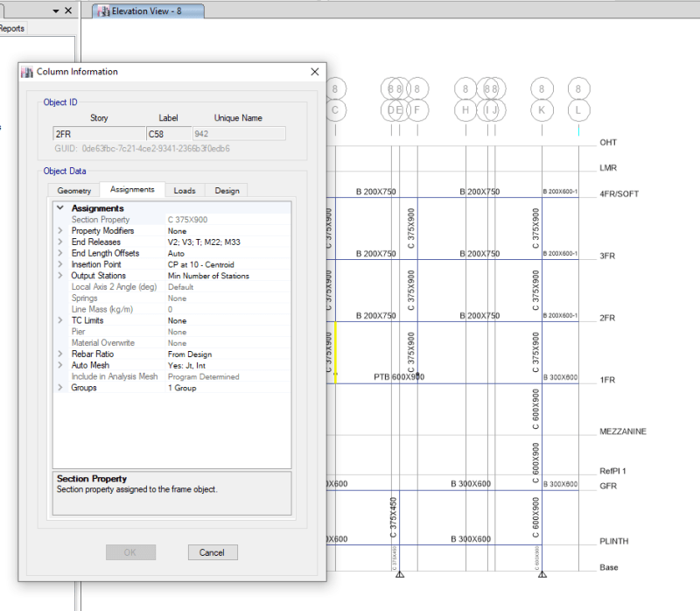Click the PTB 600X900 beam label
The height and width of the screenshot is (611, 700).
tap(399, 377)
